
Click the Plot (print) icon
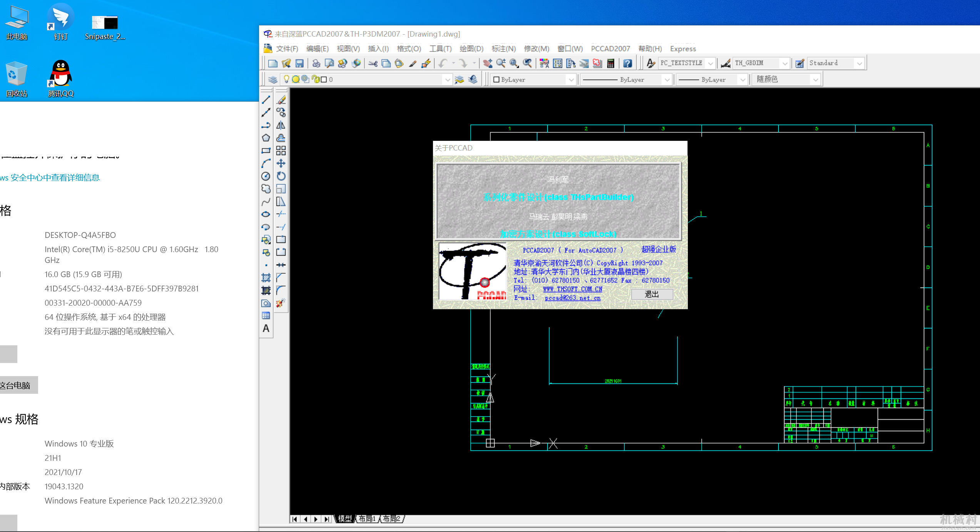point(316,63)
